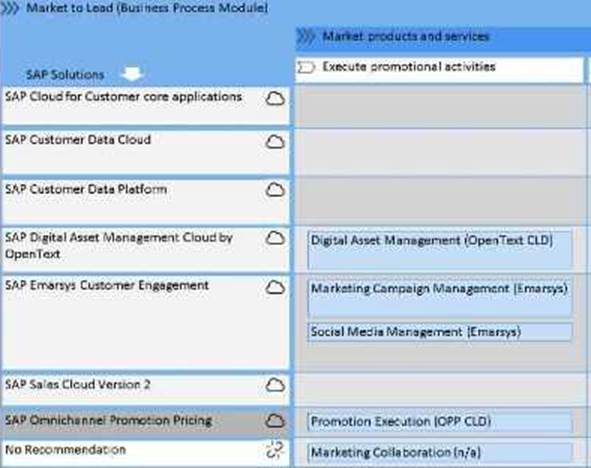Select Social Media Management (Emarsys) capability
591x468 pixels.
coord(440,332)
